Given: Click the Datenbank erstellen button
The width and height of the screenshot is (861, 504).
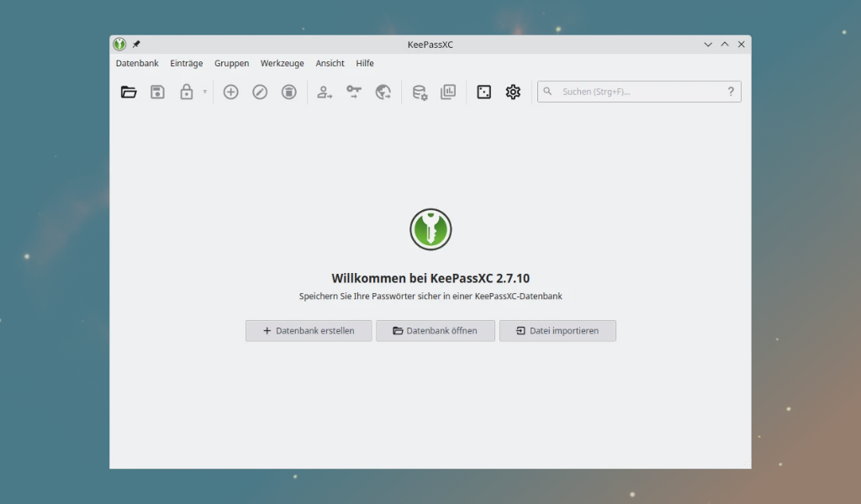Looking at the screenshot, I should point(309,331).
